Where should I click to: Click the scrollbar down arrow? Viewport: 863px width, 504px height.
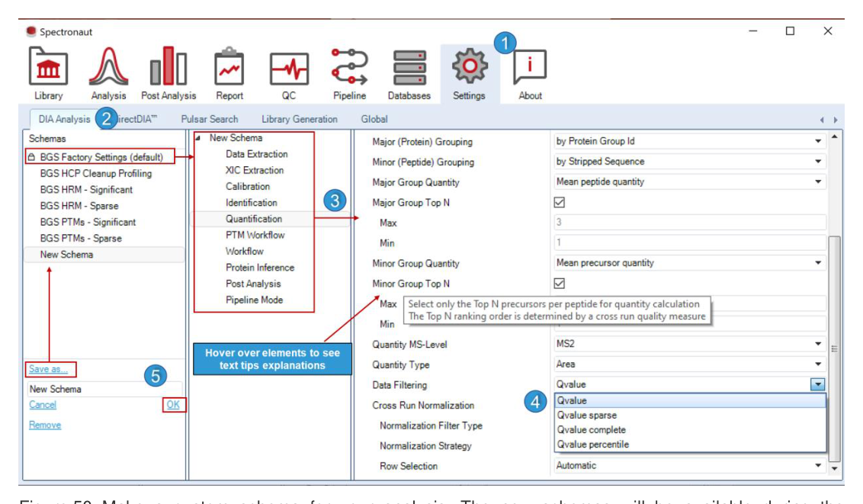(x=834, y=470)
